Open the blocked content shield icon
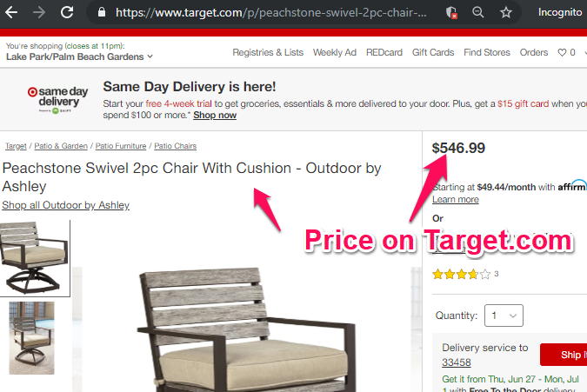 coord(452,12)
